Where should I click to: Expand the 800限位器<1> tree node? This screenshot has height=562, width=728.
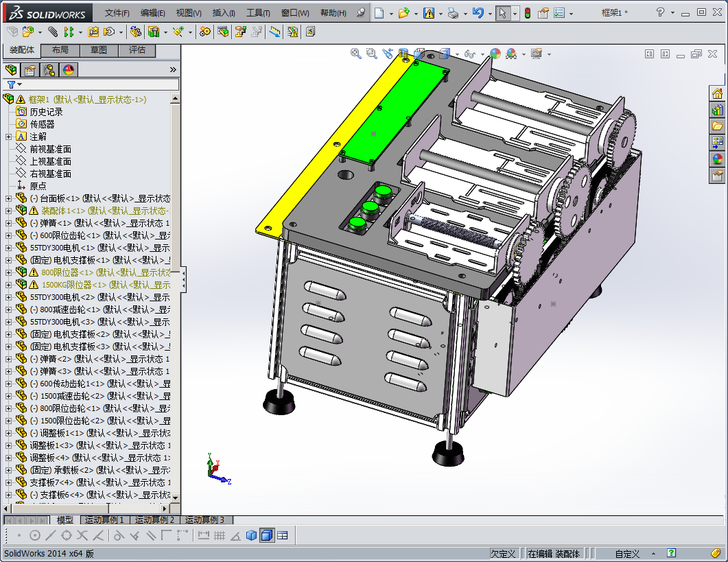point(8,272)
